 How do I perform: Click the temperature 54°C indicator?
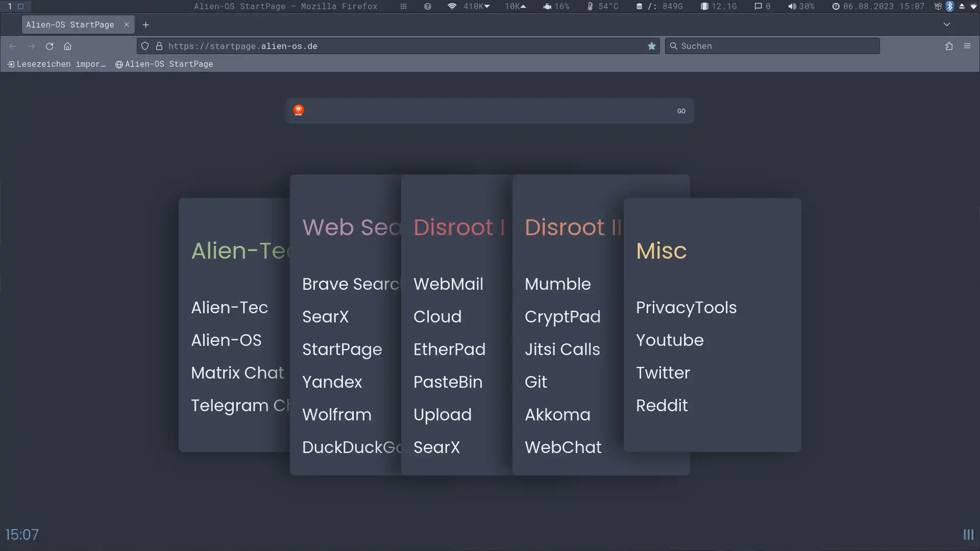point(603,6)
